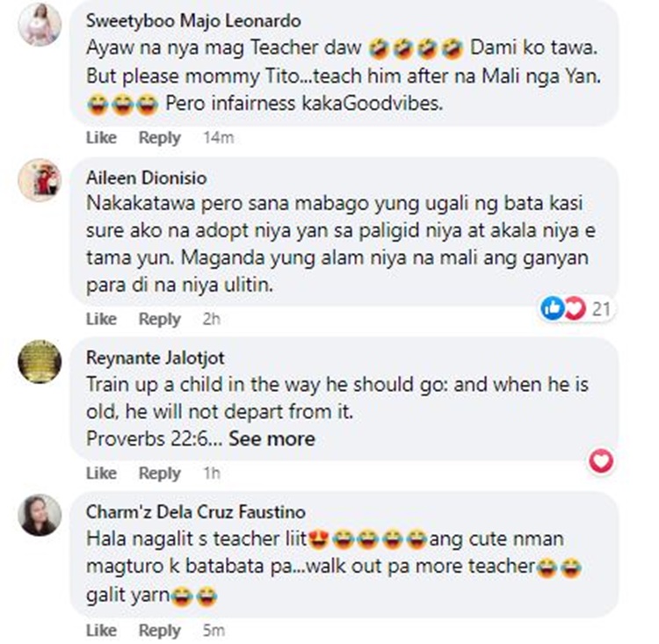The width and height of the screenshot is (659, 644).
Task: View the 21 reactions count
Action: (x=601, y=309)
